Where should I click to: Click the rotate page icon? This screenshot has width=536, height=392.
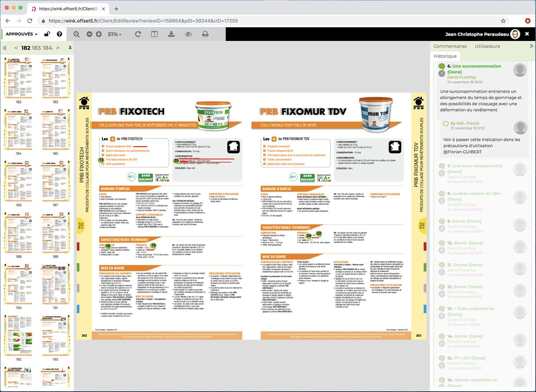pos(138,34)
